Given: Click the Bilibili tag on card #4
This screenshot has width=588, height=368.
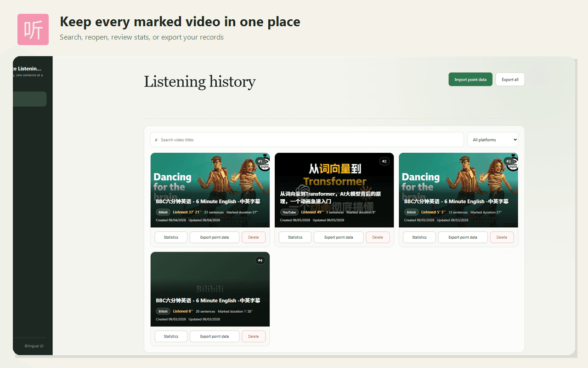Looking at the screenshot, I should [x=163, y=311].
